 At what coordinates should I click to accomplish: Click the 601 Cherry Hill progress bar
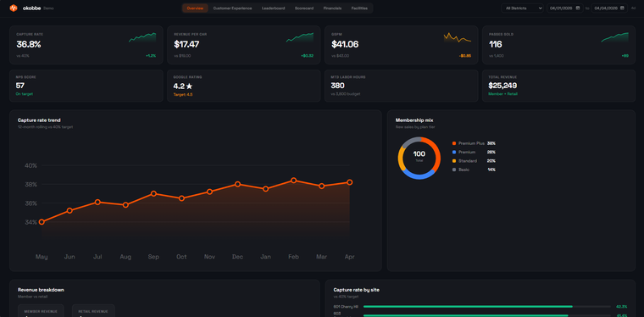(487, 307)
